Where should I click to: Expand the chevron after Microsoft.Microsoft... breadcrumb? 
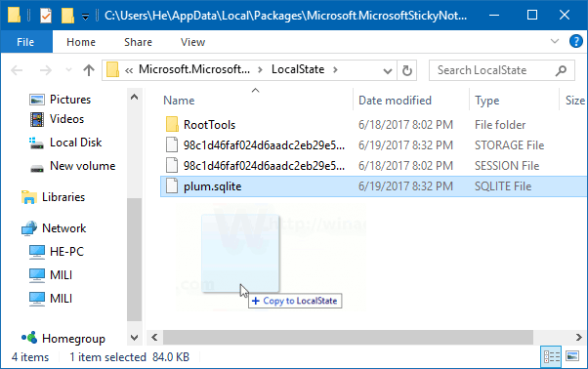[260, 69]
